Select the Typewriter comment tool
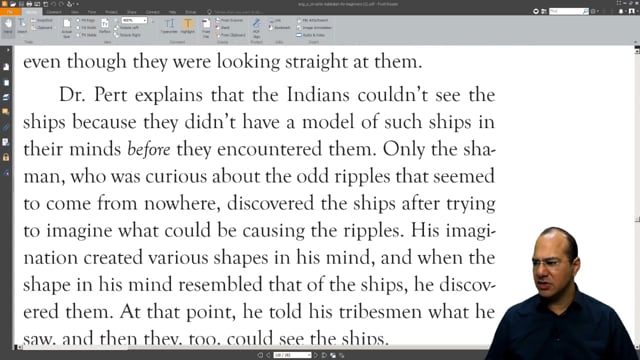 tap(169, 26)
